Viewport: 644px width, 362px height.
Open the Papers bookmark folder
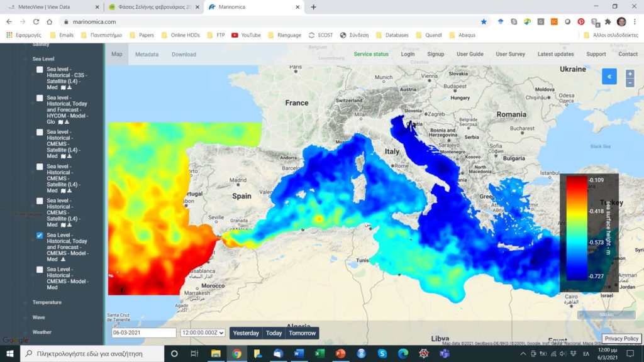pyautogui.click(x=142, y=35)
